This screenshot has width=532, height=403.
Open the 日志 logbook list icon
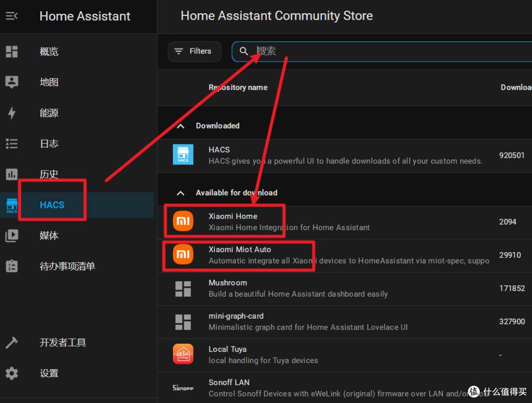pyautogui.click(x=12, y=143)
